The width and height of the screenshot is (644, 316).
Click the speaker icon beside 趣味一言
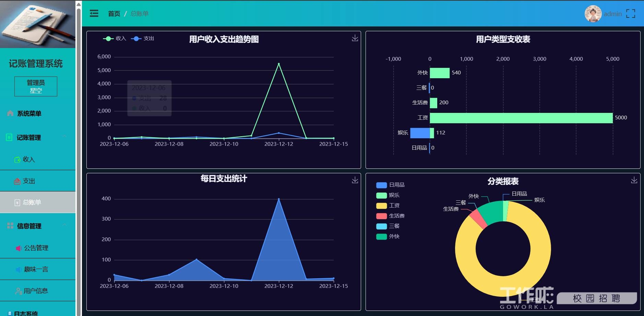coord(19,270)
